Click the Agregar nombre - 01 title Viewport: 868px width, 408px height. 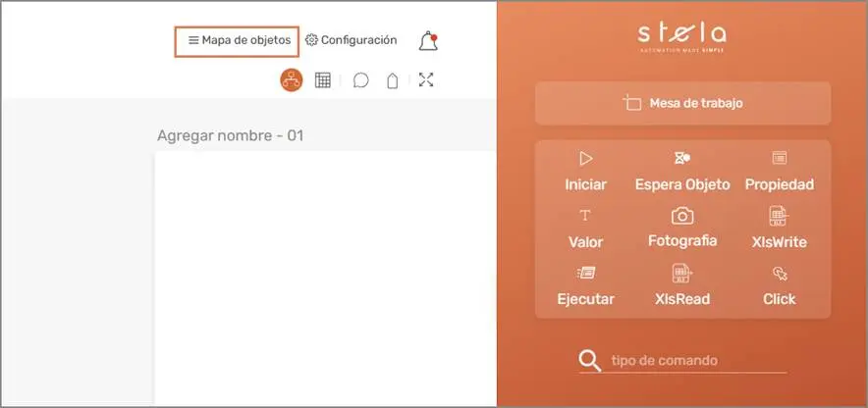(x=230, y=135)
